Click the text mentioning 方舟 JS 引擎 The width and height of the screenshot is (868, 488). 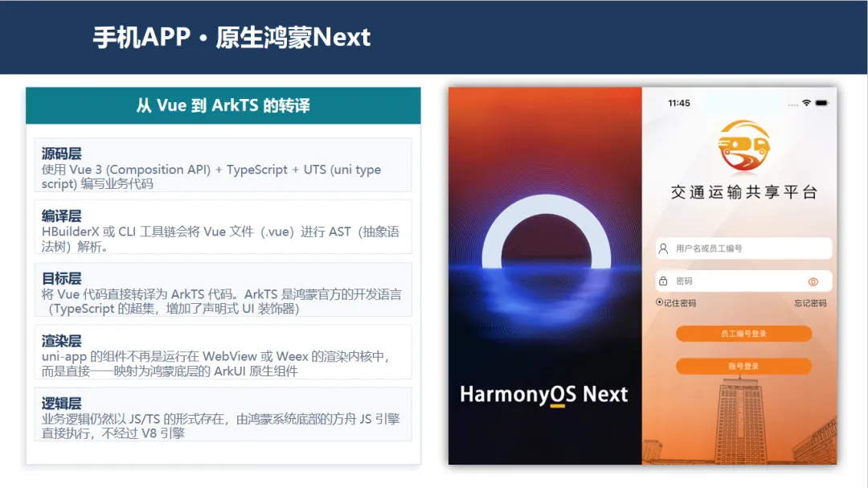(220, 426)
